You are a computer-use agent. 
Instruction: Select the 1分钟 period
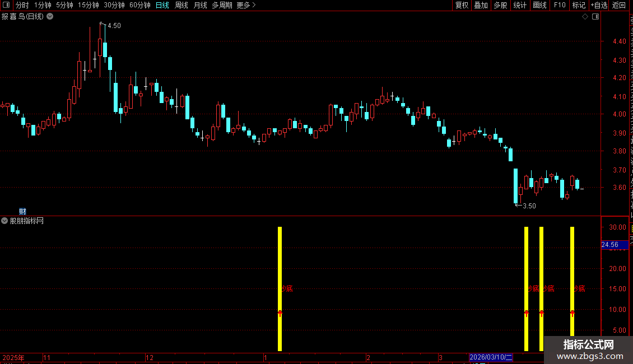43,5
